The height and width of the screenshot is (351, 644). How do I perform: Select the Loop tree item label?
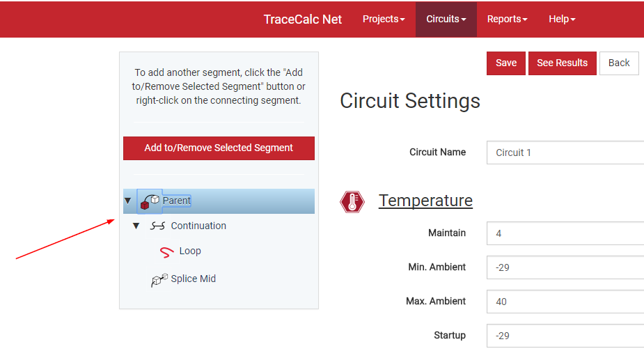pyautogui.click(x=190, y=251)
